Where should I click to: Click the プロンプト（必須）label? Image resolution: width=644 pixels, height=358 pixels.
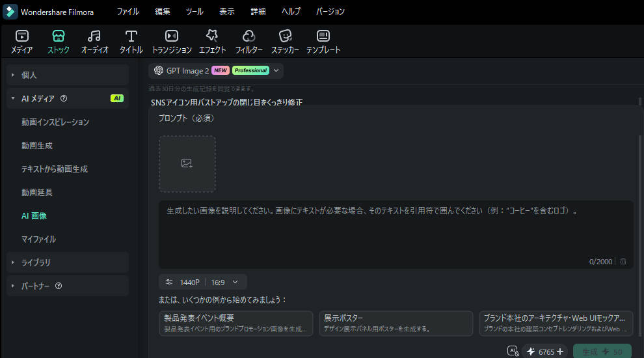point(187,118)
